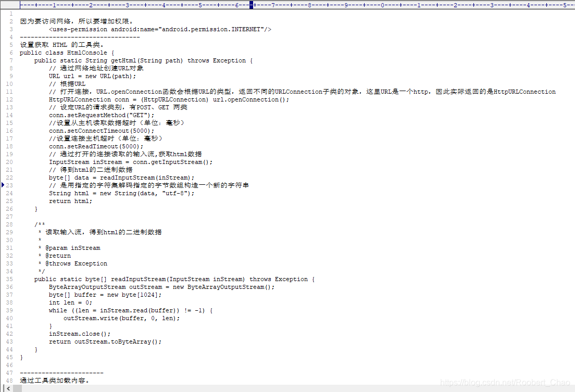Click the while loop condition line
Screen dimensions: 575x392
[x=131, y=311]
